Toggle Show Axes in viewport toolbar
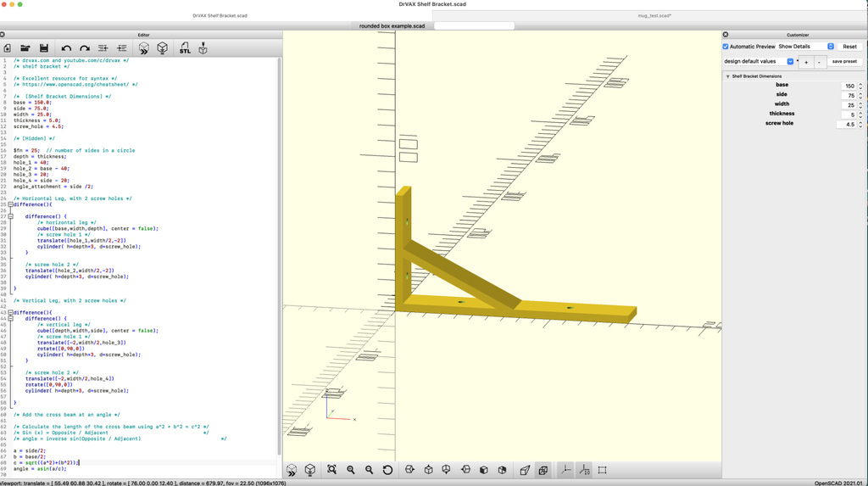 click(565, 470)
